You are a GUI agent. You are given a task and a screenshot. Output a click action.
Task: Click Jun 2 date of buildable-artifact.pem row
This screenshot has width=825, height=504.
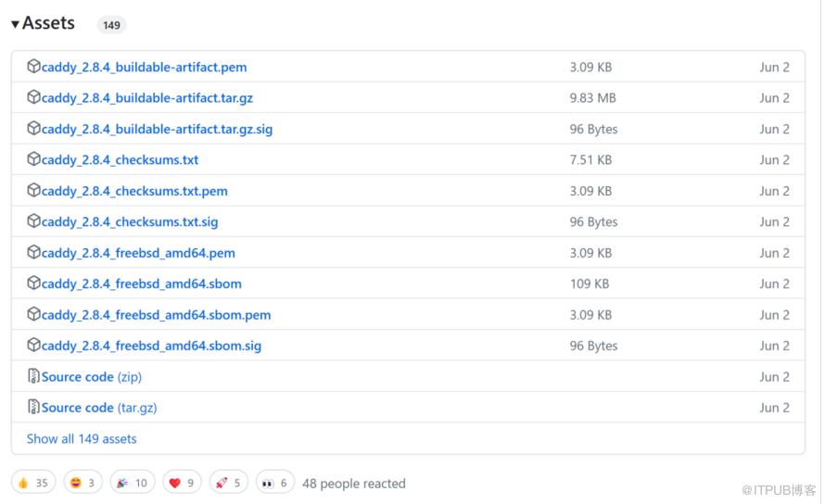tap(775, 68)
